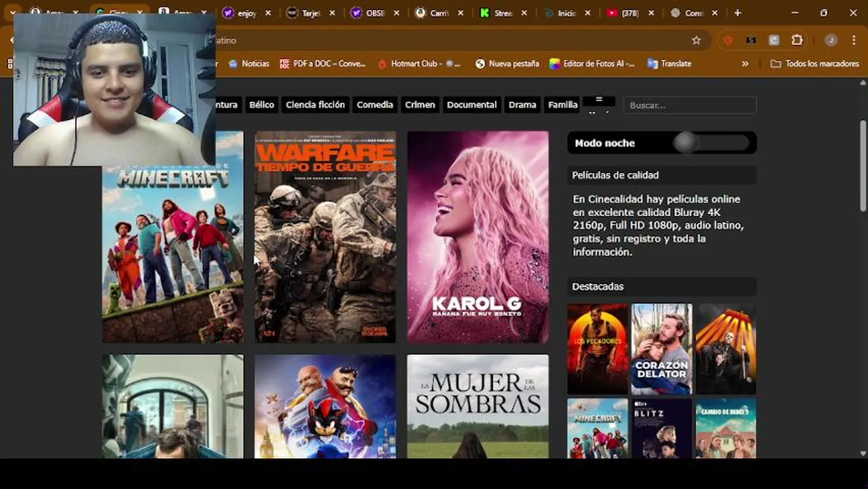Viewport: 868px width, 489px height.
Task: Open the Hotmart Club bookmark
Action: coord(419,64)
